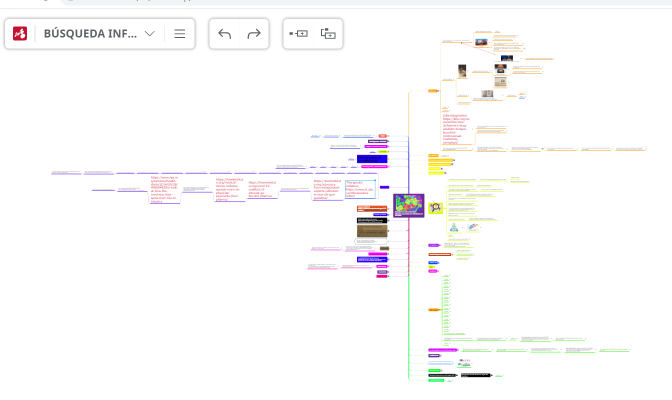Open the red advocacy-from-independent-experts link topic
Image resolution: width=672 pixels, height=400 pixels.
point(327,189)
